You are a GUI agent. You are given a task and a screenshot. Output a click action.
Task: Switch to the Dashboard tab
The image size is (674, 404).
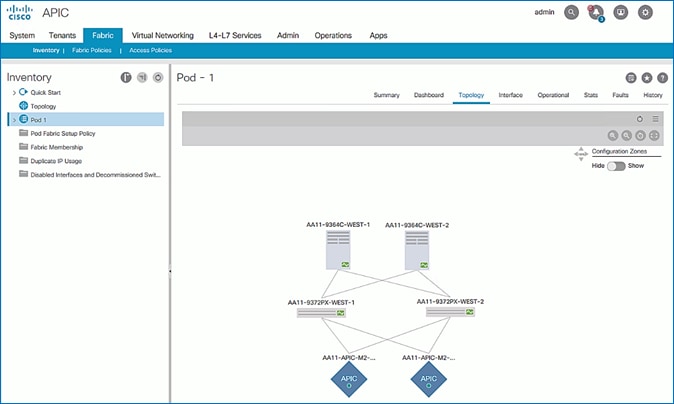click(x=429, y=95)
